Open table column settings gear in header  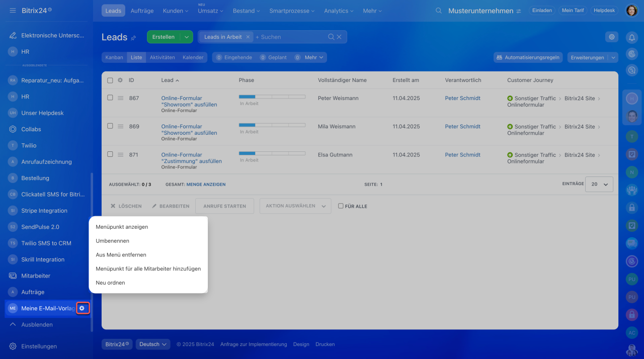120,80
